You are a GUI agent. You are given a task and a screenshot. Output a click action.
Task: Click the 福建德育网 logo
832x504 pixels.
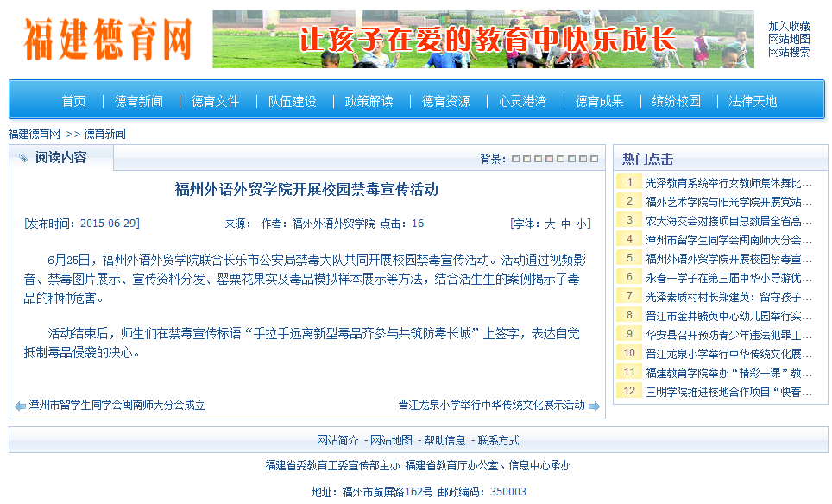coord(104,39)
